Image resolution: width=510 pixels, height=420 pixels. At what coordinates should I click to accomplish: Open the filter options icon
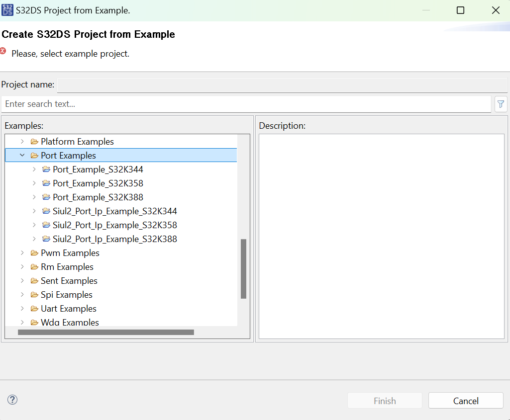(501, 104)
